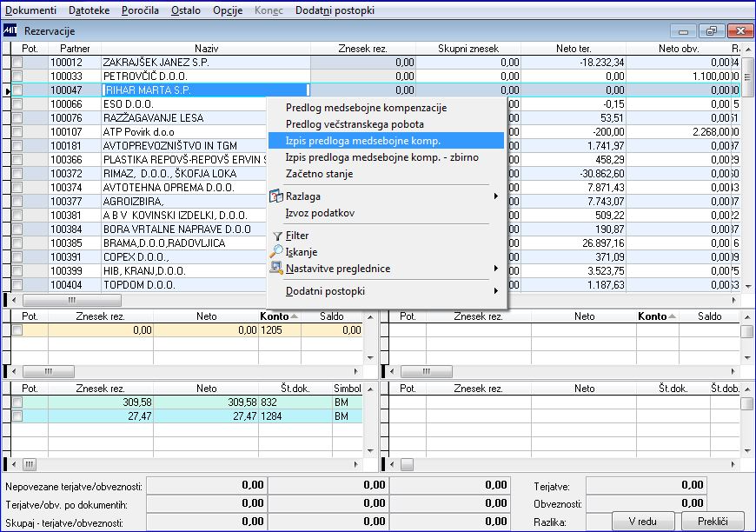Click the Rezervacije window title icon
The width and height of the screenshot is (756, 532).
click(11, 30)
